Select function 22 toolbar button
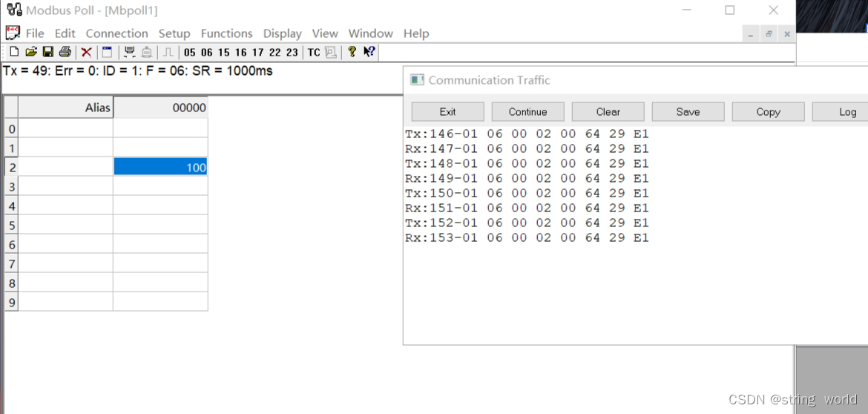868x414 pixels. click(275, 53)
